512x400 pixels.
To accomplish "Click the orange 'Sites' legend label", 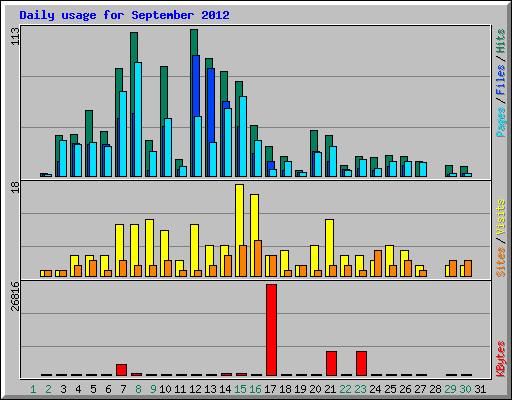I will click(501, 262).
